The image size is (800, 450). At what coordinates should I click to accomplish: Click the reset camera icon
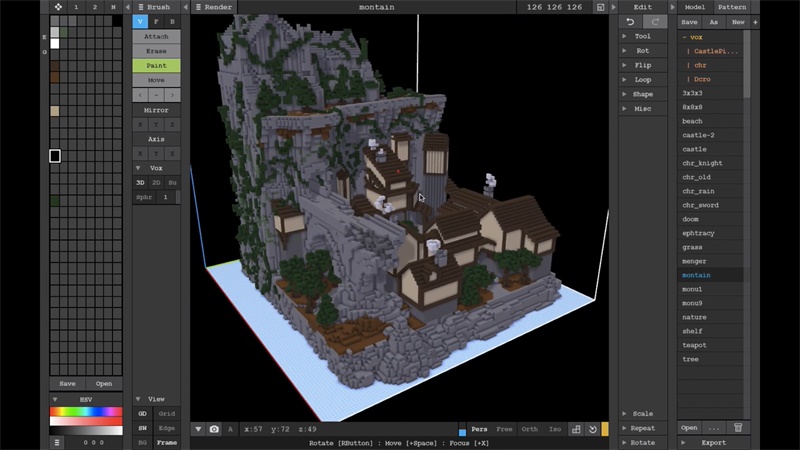[592, 429]
